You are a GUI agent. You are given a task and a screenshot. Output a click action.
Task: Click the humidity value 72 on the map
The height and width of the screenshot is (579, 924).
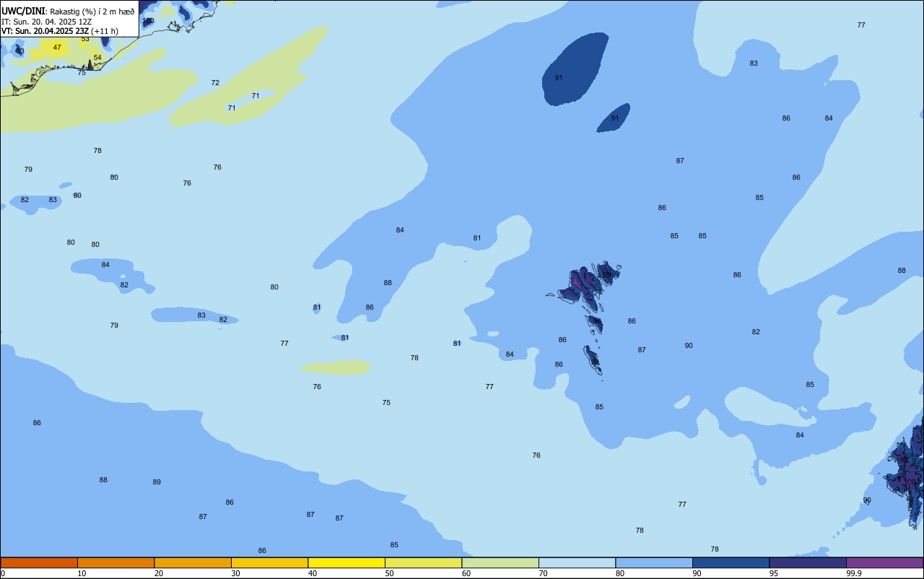tap(215, 83)
